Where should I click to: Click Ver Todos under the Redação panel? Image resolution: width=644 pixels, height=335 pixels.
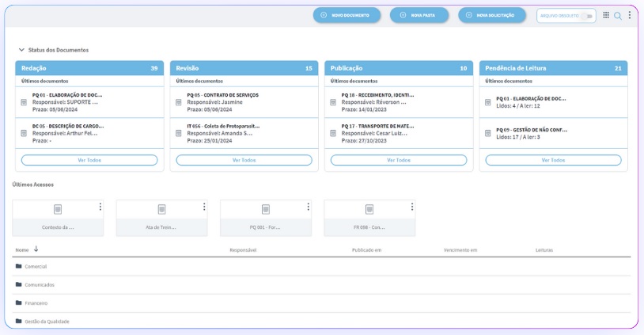(x=89, y=160)
